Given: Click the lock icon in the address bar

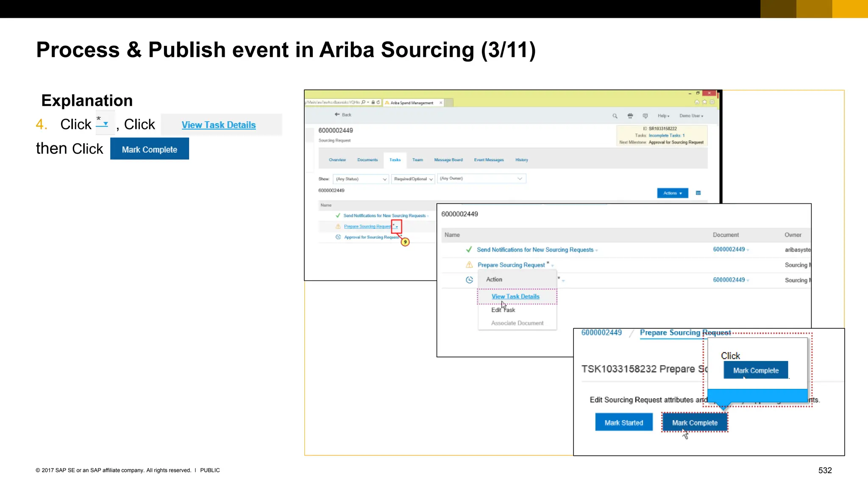Looking at the screenshot, I should pyautogui.click(x=373, y=102).
